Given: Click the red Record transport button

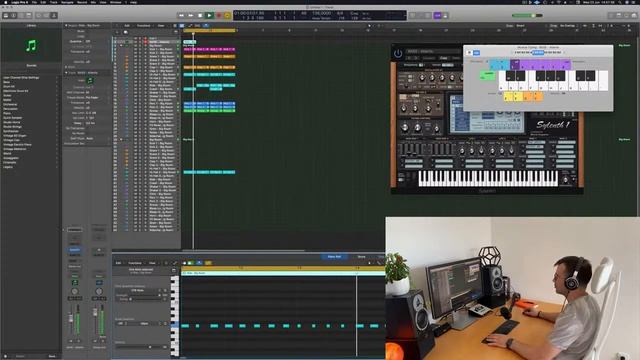Looking at the screenshot, I should click(x=219, y=16).
